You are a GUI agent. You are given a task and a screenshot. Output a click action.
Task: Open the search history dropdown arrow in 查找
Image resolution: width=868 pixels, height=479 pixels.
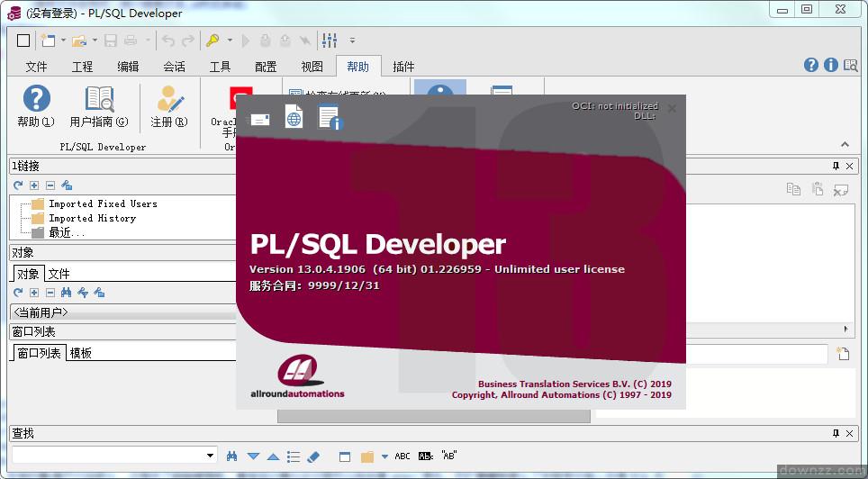coord(211,456)
